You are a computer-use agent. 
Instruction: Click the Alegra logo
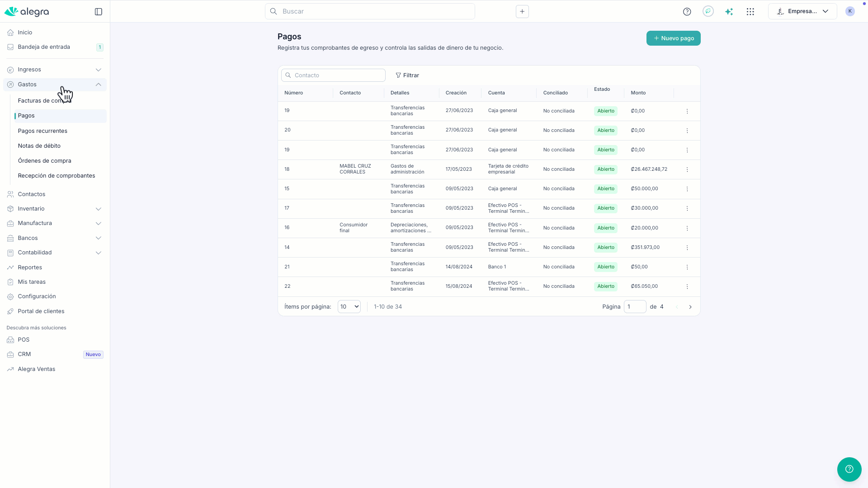pos(27,12)
